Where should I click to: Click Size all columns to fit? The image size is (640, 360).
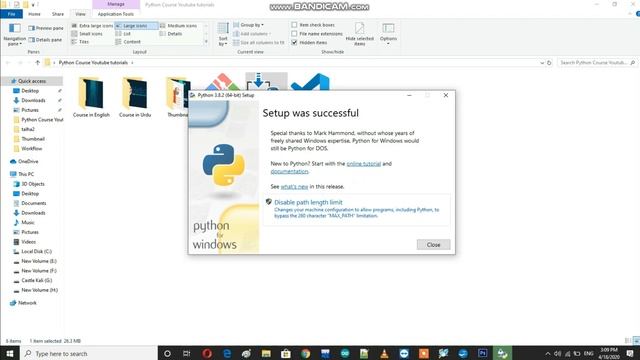tap(258, 42)
